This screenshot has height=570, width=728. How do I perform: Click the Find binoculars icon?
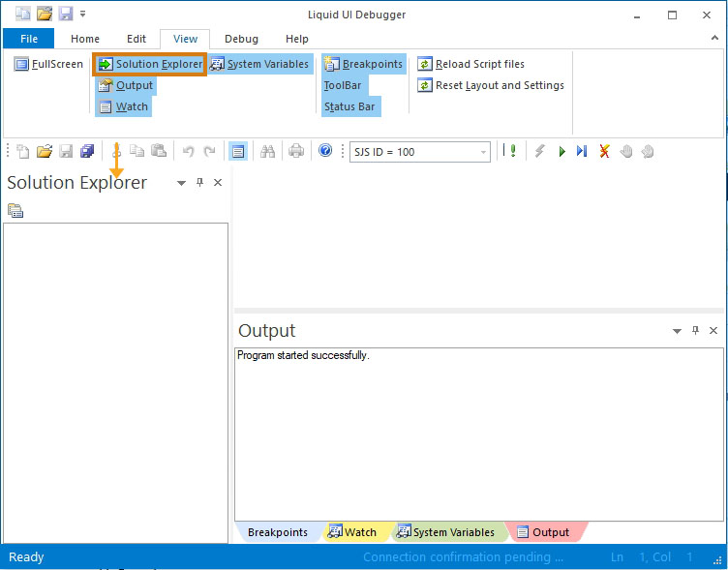tap(267, 151)
